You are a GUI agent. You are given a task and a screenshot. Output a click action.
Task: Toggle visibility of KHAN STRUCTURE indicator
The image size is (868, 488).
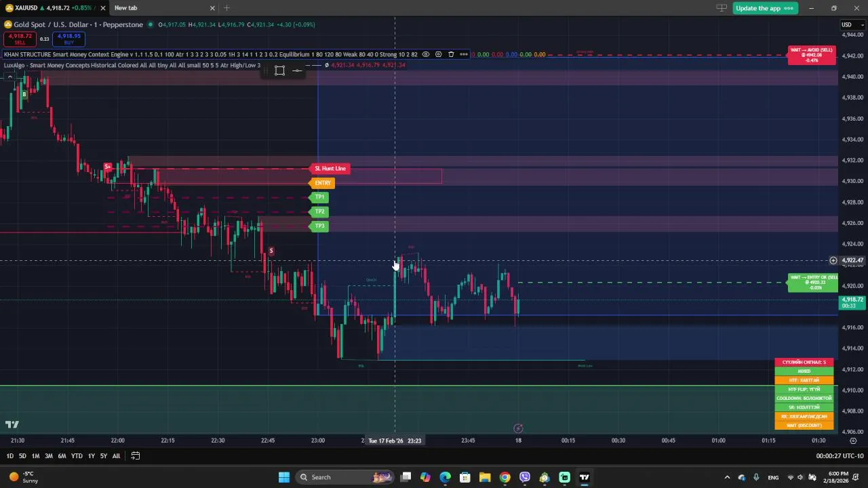[x=425, y=54]
